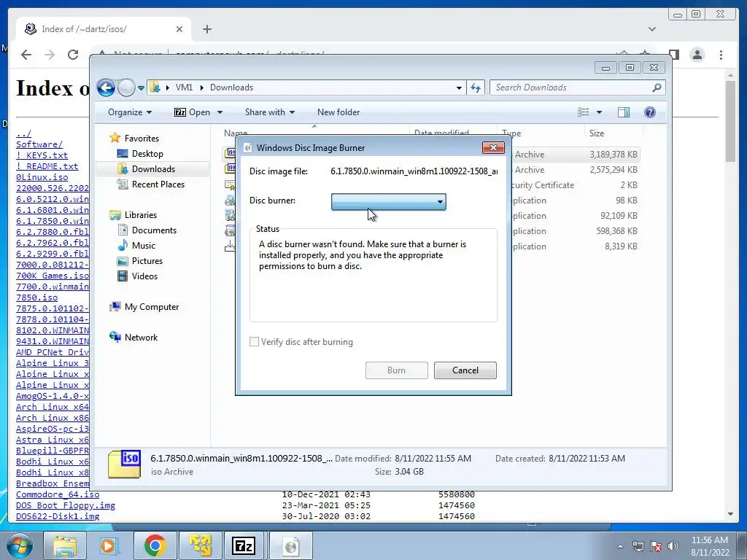Click the Explorer help icon
Viewport: 747px width, 560px height.
click(650, 112)
